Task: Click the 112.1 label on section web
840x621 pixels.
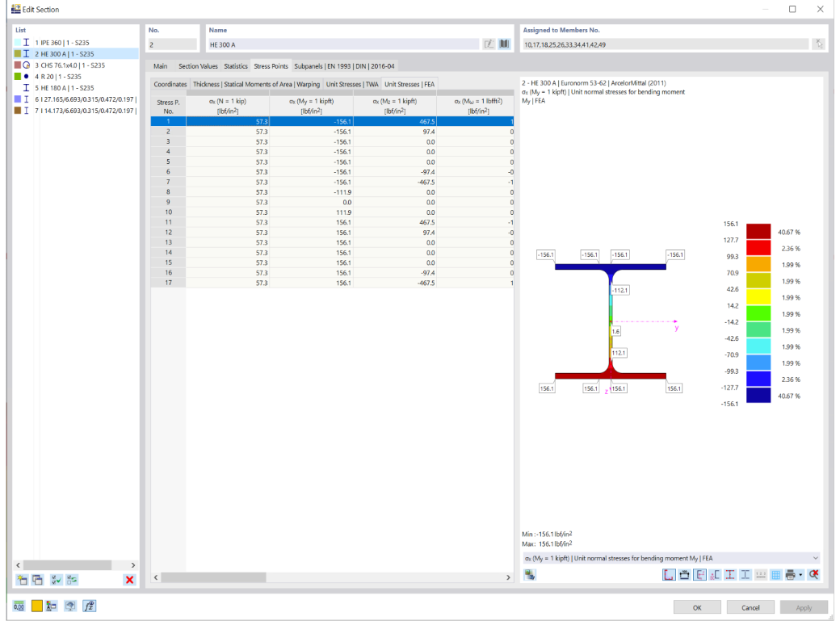Action: (x=619, y=353)
